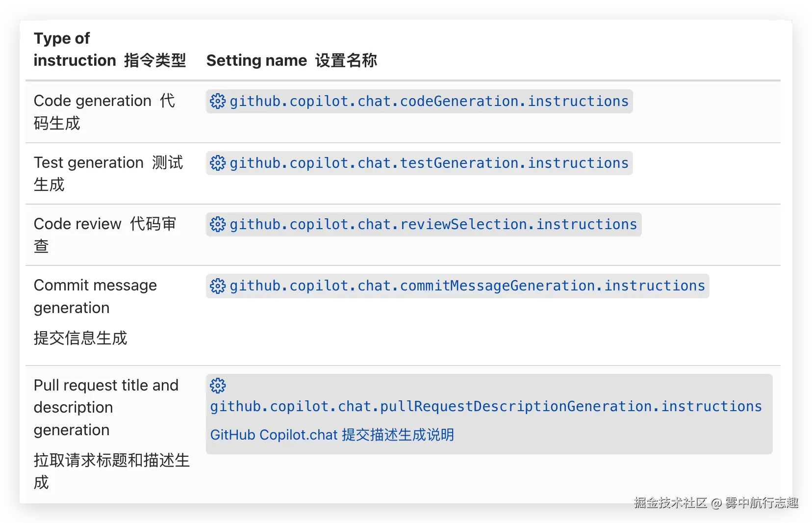Select the "Commit message generation" row label
The height and width of the screenshot is (523, 812).
pyautogui.click(x=95, y=296)
